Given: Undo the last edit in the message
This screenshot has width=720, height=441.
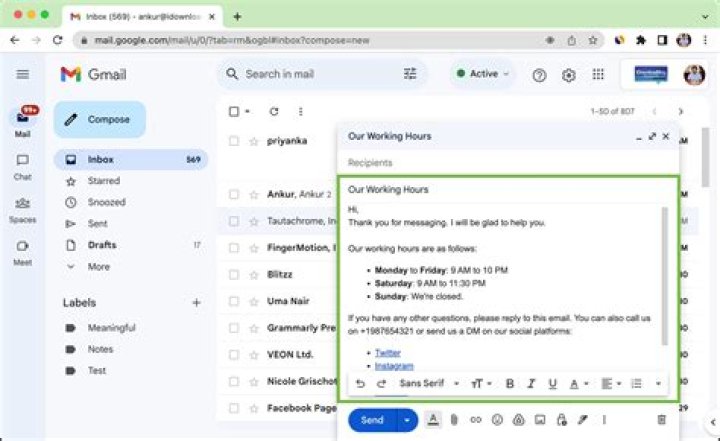Looking at the screenshot, I should click(x=360, y=383).
